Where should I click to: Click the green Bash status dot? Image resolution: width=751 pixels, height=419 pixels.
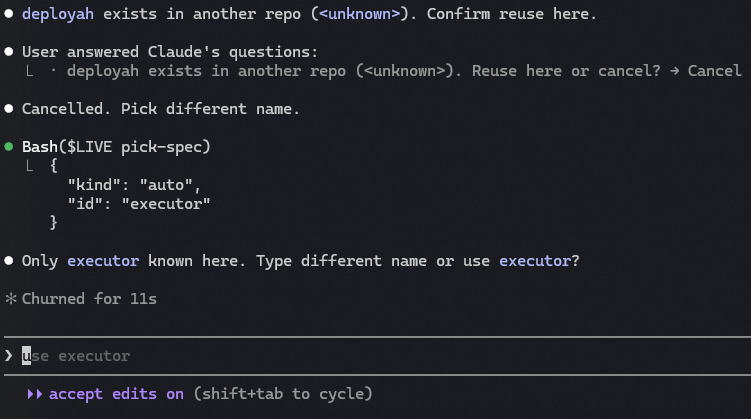9,146
